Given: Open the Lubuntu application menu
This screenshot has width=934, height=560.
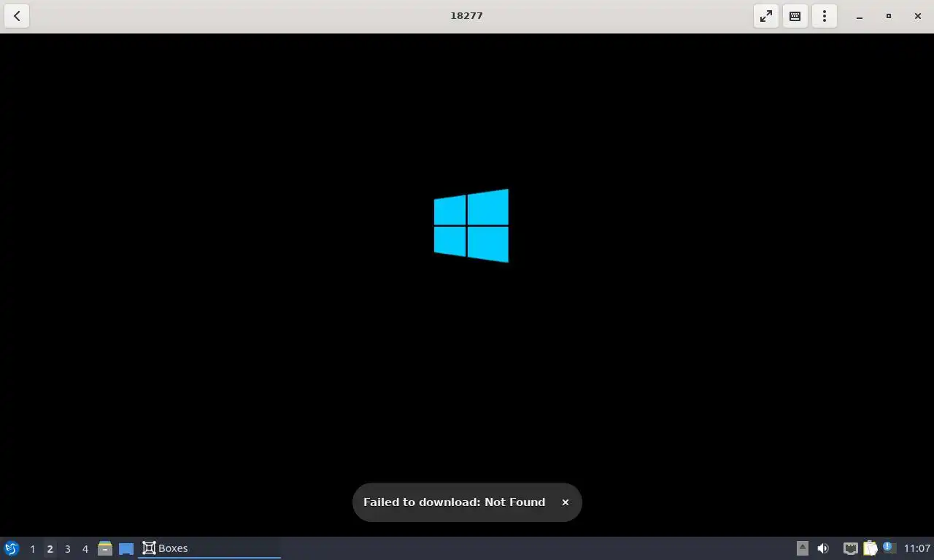Looking at the screenshot, I should pos(12,548).
